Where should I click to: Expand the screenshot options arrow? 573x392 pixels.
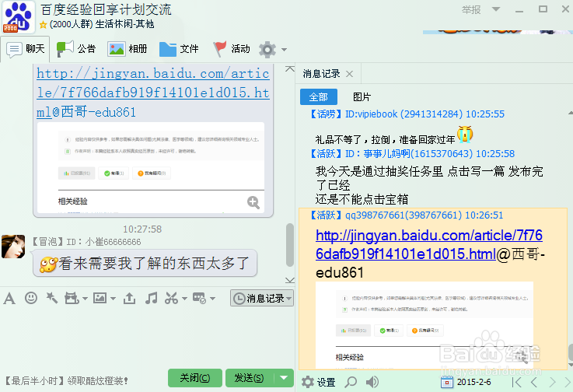tap(184, 299)
